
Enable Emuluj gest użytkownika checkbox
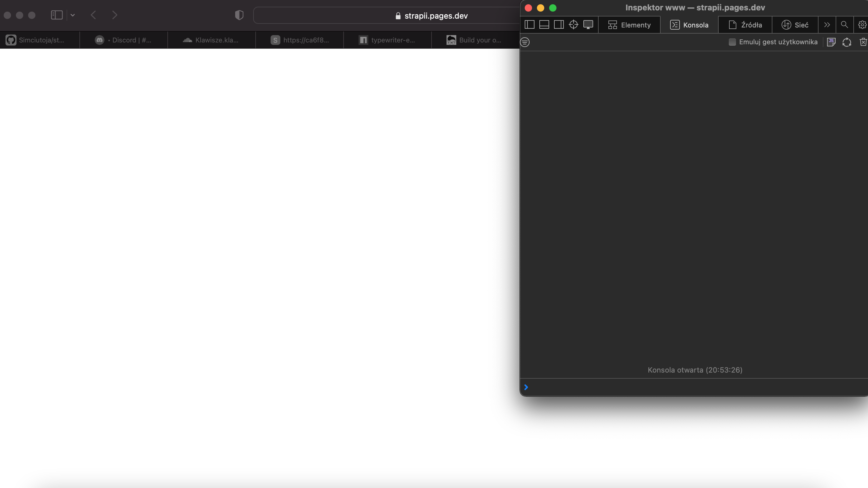pyautogui.click(x=732, y=42)
